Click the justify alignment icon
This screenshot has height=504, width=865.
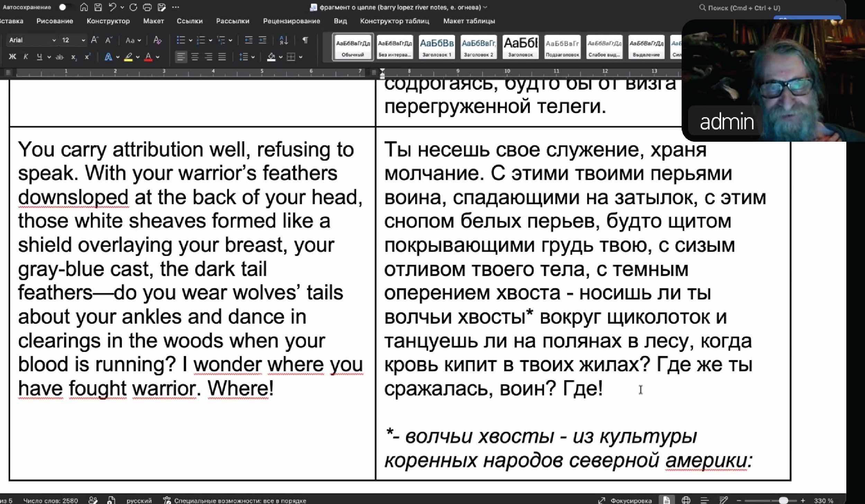click(x=222, y=57)
